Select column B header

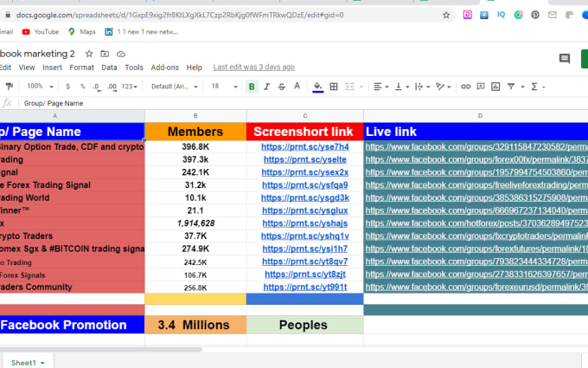195,116
